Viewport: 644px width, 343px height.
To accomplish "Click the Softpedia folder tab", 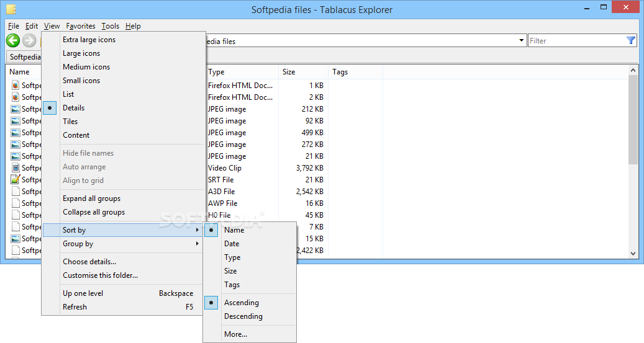I will 24,57.
